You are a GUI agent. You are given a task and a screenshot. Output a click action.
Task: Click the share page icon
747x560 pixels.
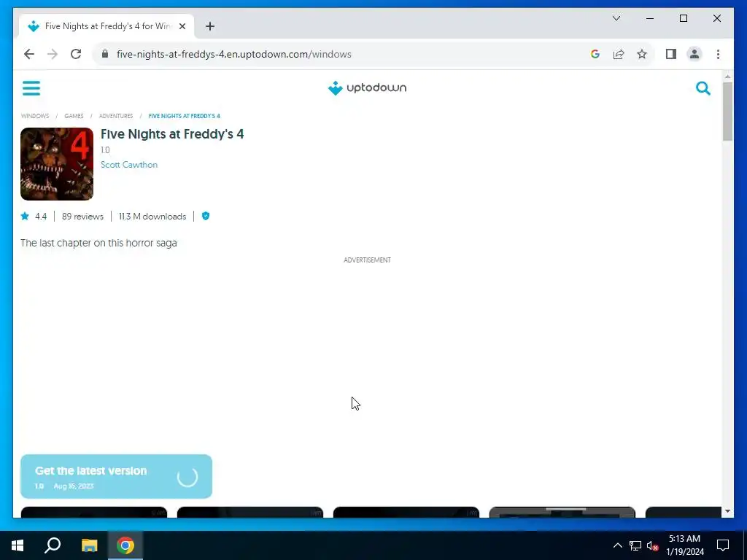(619, 54)
